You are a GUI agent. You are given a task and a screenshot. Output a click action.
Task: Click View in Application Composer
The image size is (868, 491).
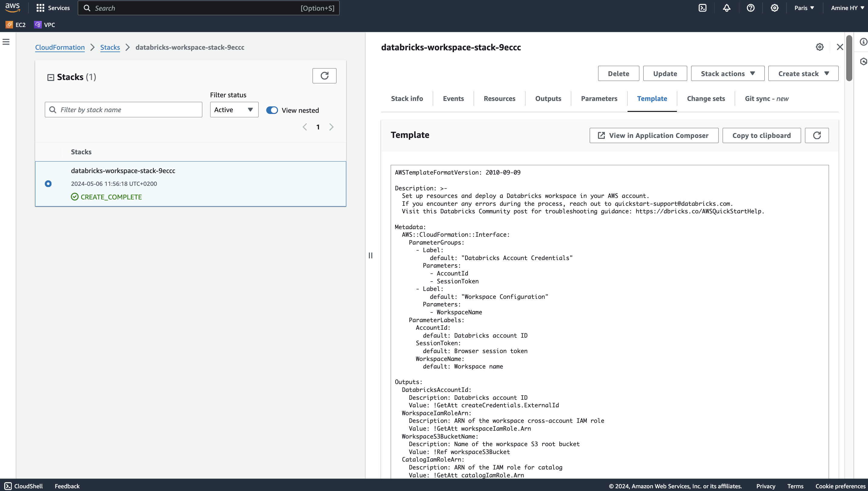click(x=654, y=135)
